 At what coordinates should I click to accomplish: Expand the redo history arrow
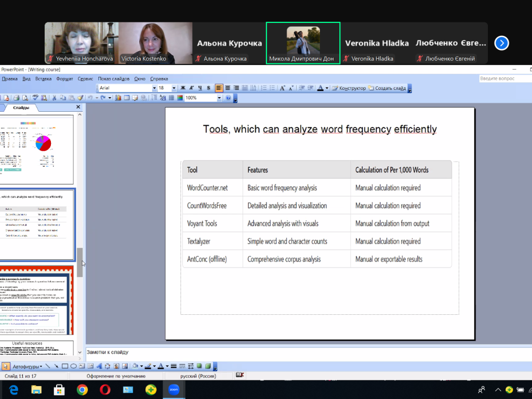(x=110, y=98)
